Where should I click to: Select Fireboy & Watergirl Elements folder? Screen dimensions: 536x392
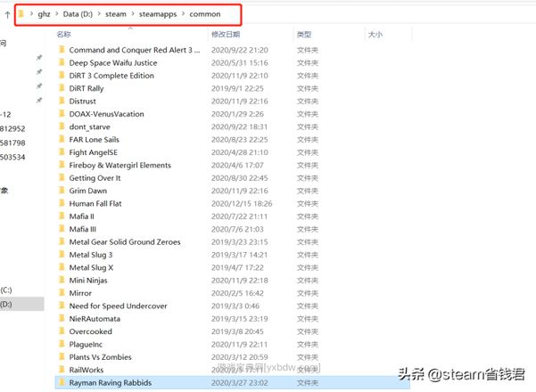coord(120,165)
